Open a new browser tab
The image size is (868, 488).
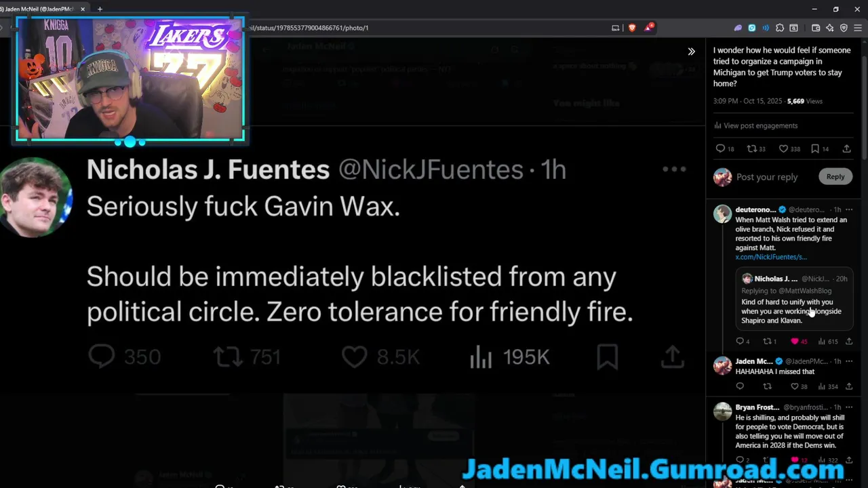pos(100,9)
